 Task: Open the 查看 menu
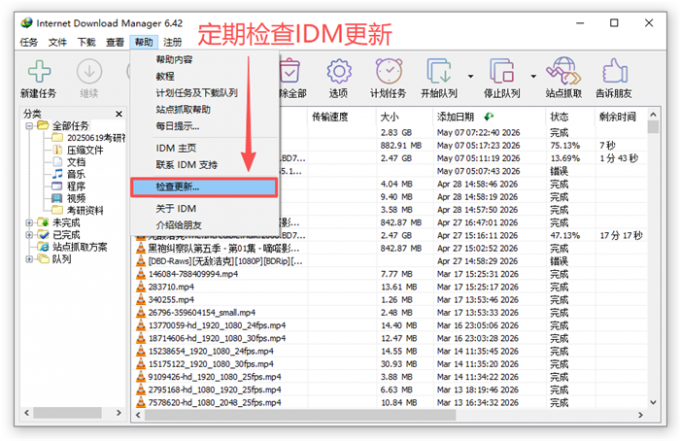pos(115,42)
